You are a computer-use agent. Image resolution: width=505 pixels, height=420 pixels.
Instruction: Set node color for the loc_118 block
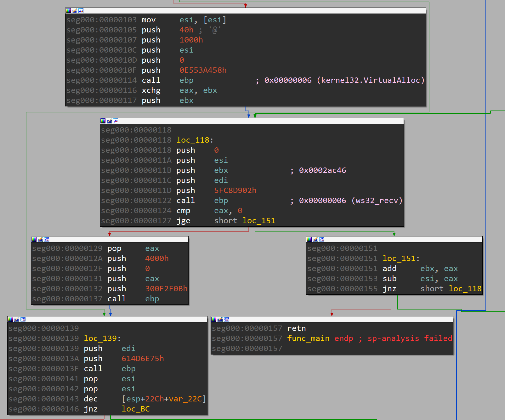tap(103, 121)
